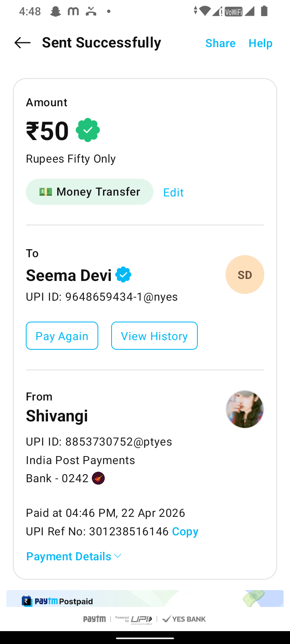Edit the Money Transfer tag
Screen dimensions: 290x644
click(x=173, y=192)
